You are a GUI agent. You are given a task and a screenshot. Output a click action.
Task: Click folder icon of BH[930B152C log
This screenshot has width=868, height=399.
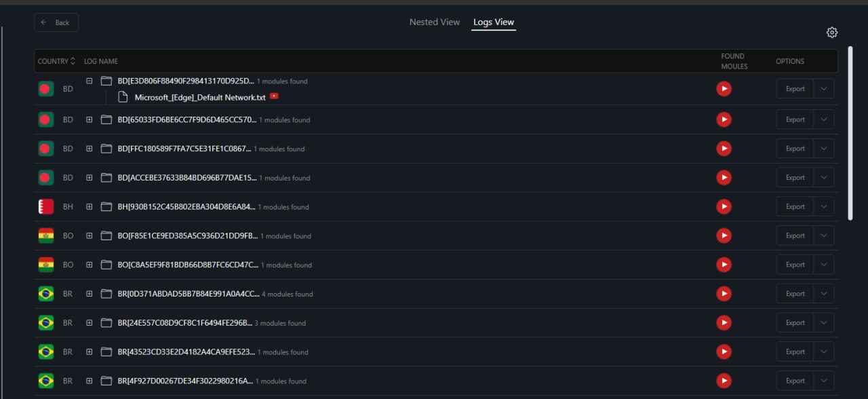pos(106,207)
